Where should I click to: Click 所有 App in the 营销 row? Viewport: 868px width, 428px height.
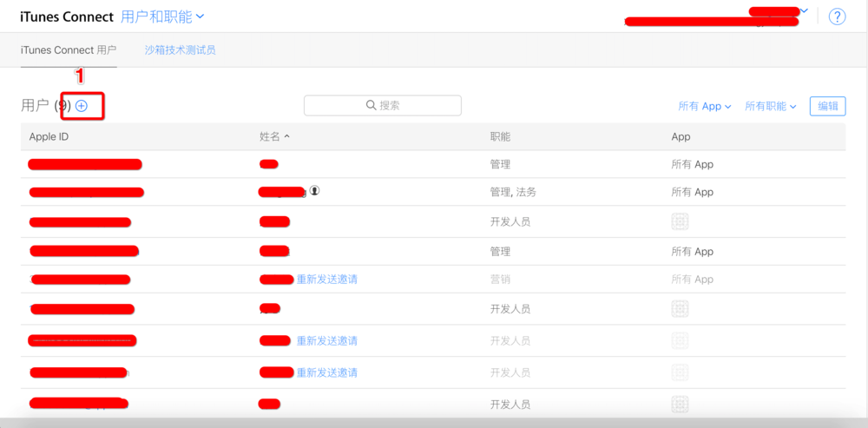[x=692, y=279]
